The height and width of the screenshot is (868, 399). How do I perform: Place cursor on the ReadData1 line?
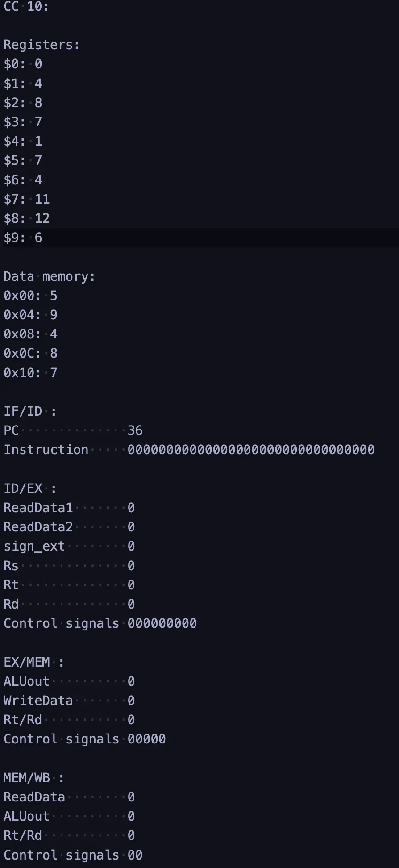[x=38, y=508]
